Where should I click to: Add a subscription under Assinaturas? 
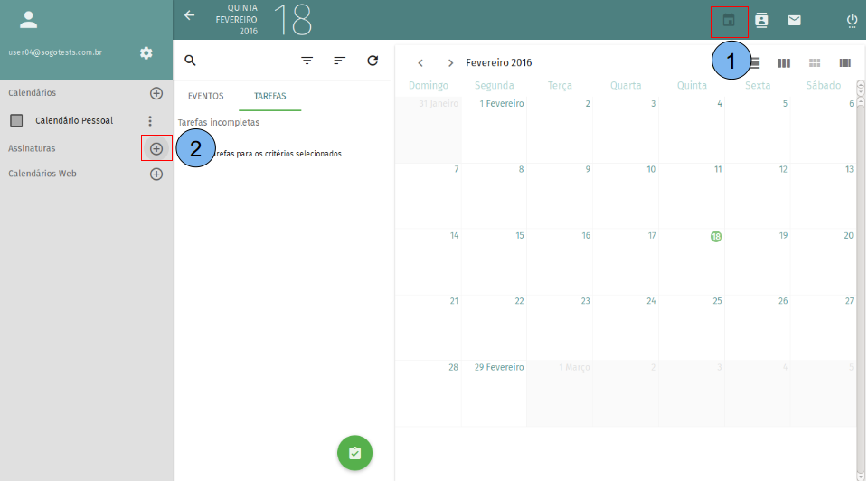[156, 148]
